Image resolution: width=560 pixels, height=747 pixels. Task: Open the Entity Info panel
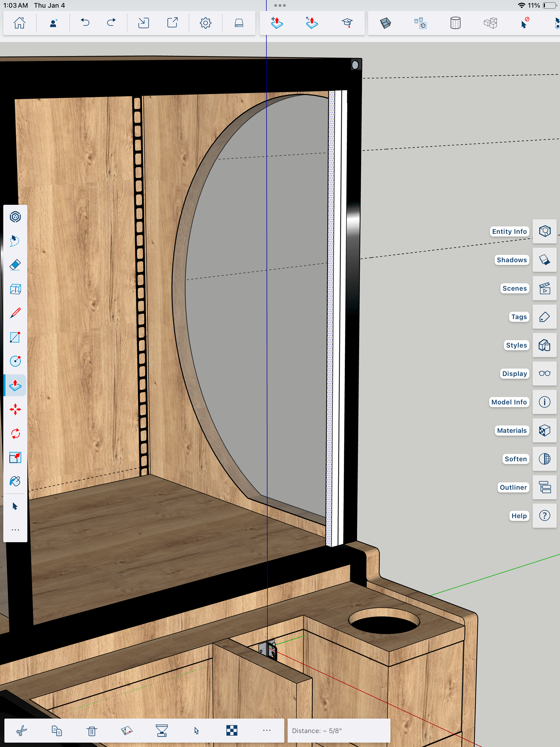[544, 231]
